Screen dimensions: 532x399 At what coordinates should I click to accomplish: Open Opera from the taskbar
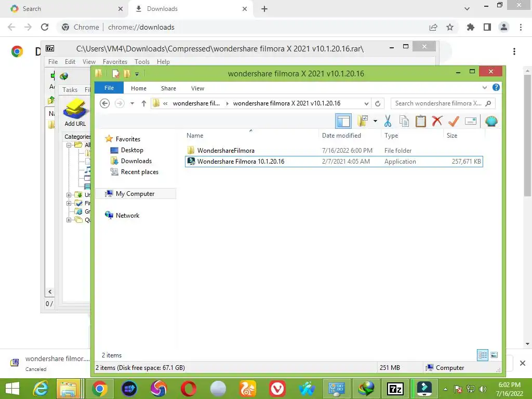(x=188, y=389)
